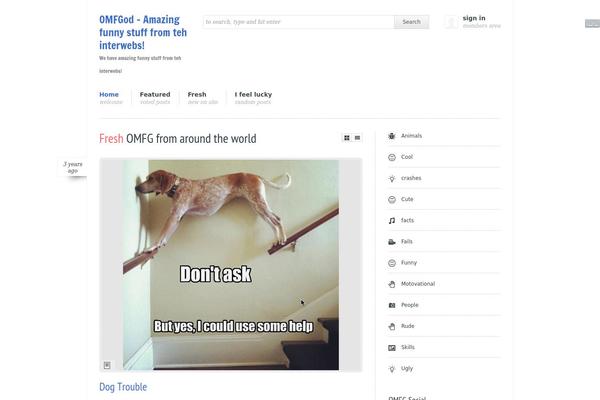Click the Skills category picture icon
Viewport: 600px width, 400px height.
(x=392, y=348)
